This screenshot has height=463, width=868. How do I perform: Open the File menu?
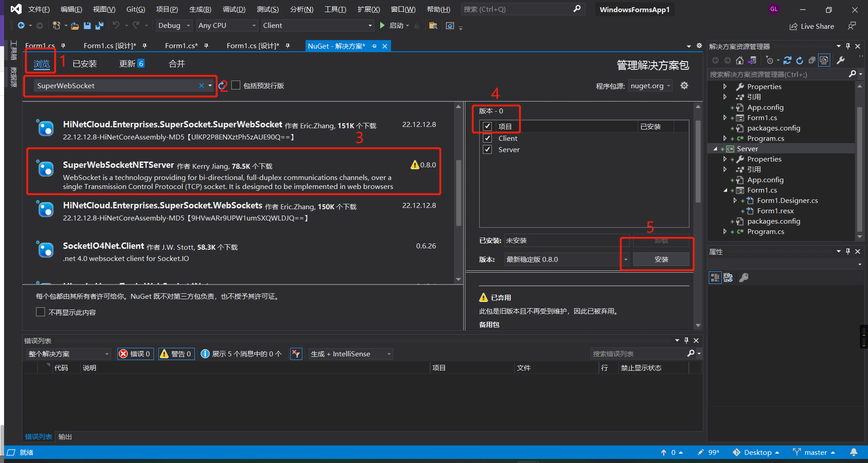coord(39,9)
